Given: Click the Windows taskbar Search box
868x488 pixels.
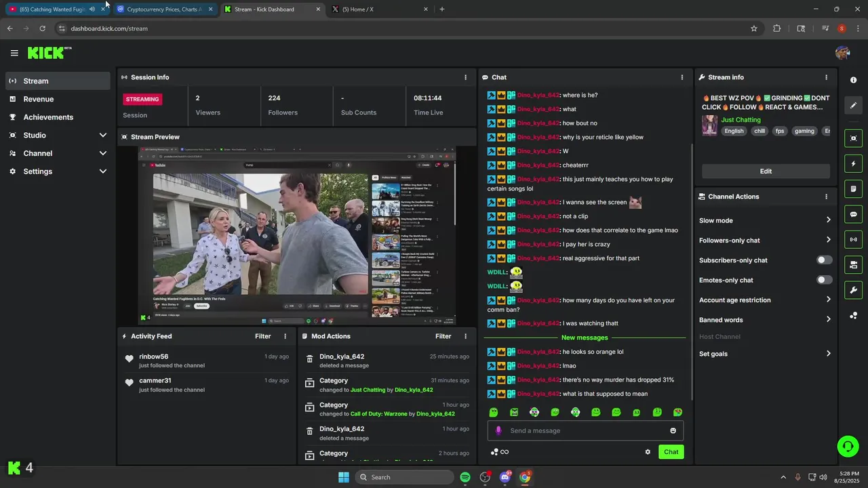Looking at the screenshot, I should click(404, 477).
